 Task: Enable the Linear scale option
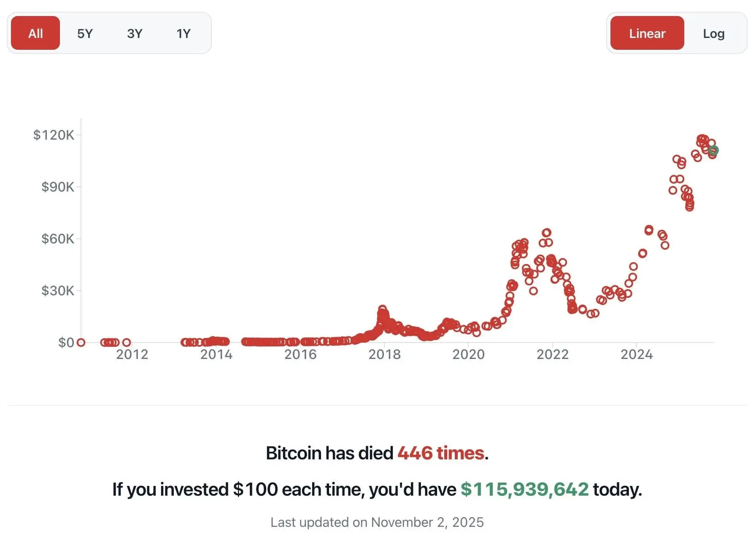tap(647, 33)
